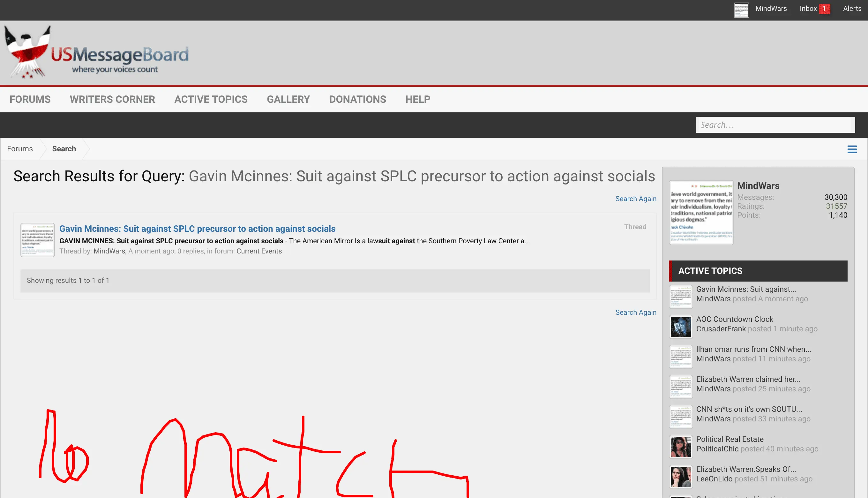
Task: Click the MindWars username in top bar
Action: coord(771,9)
